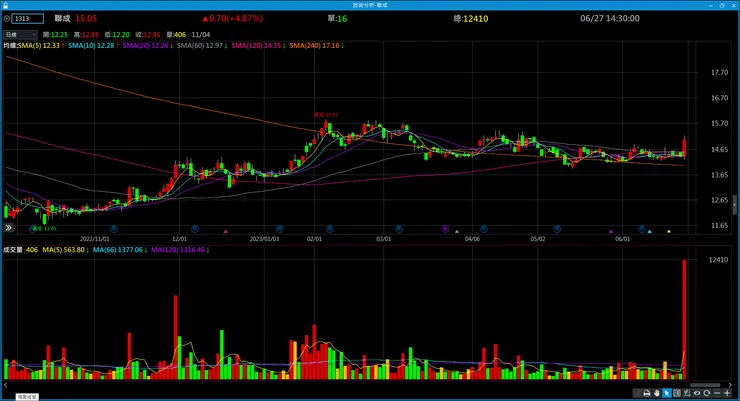This screenshot has width=740, height=401.
Task: Click the refresh circle icon
Action: (x=706, y=393)
